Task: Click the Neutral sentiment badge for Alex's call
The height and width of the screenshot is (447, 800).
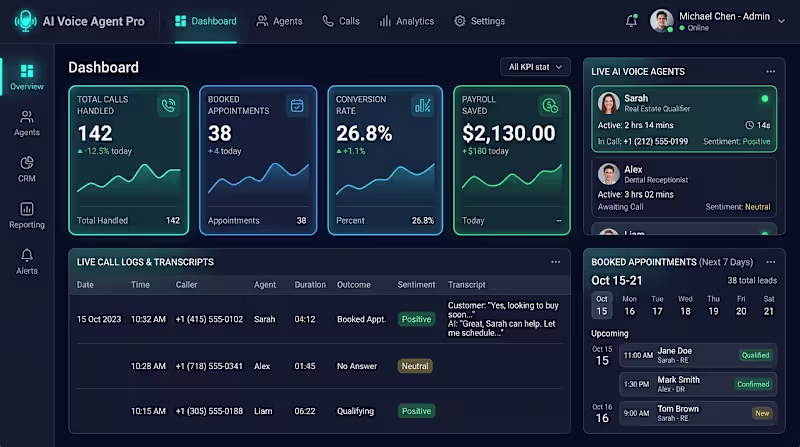Action: pyautogui.click(x=415, y=366)
